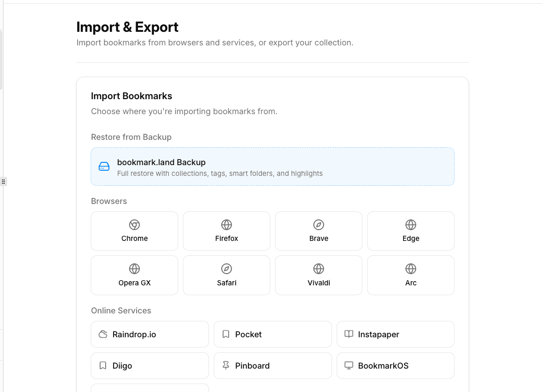Viewport: 542px width, 392px height.
Task: Click the Safari compass icon
Action: pyautogui.click(x=226, y=269)
